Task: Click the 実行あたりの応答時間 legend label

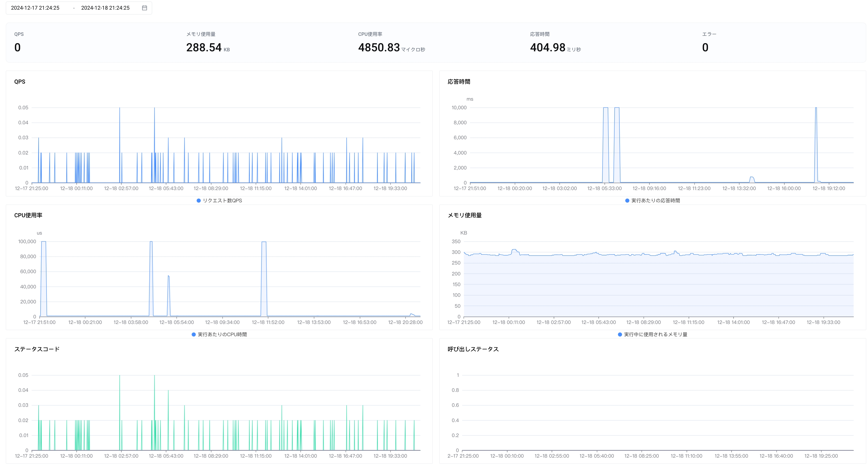Action: tap(655, 201)
